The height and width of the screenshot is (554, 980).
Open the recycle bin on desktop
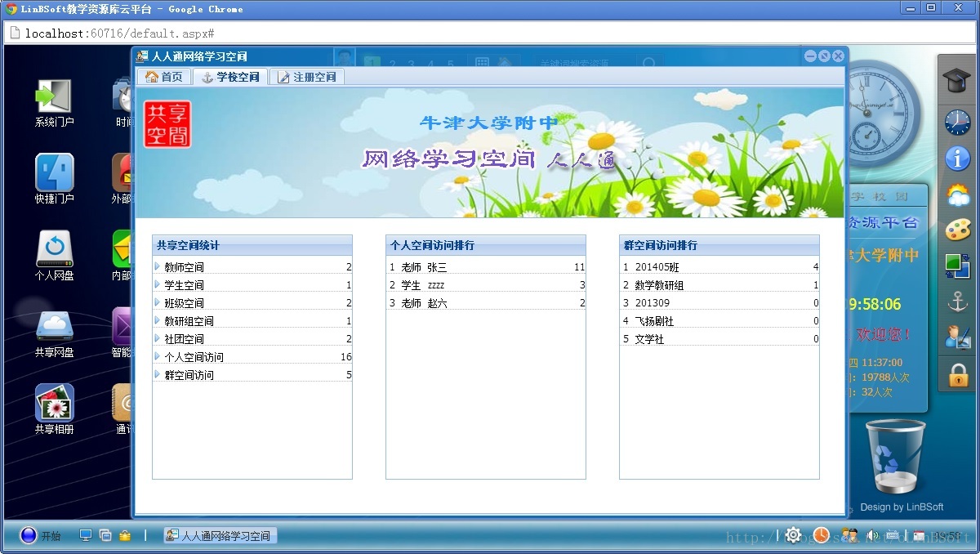pyautogui.click(x=894, y=456)
